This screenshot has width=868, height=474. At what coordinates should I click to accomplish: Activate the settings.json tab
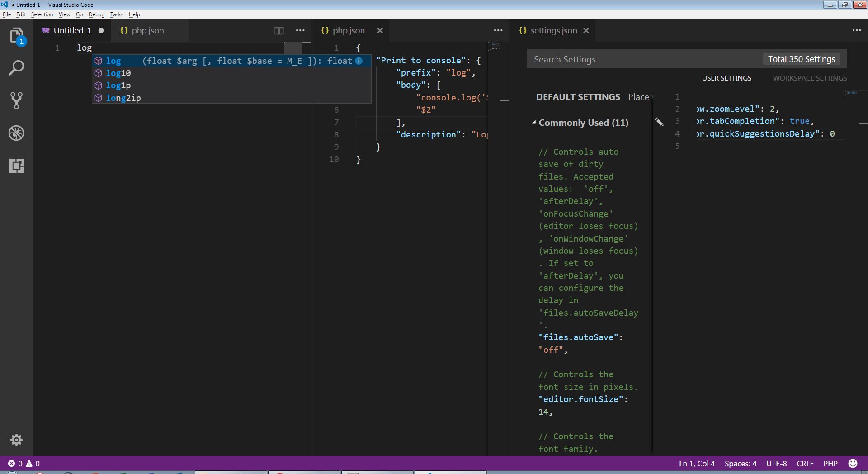[554, 31]
